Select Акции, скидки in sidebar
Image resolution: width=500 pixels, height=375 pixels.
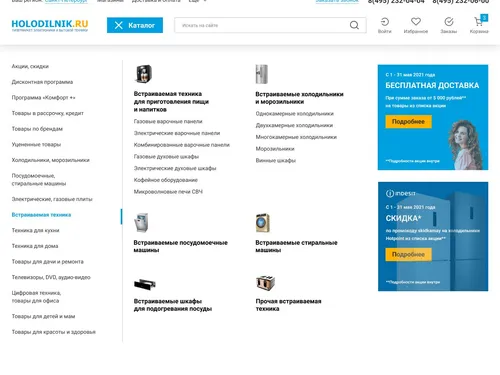pyautogui.click(x=30, y=66)
